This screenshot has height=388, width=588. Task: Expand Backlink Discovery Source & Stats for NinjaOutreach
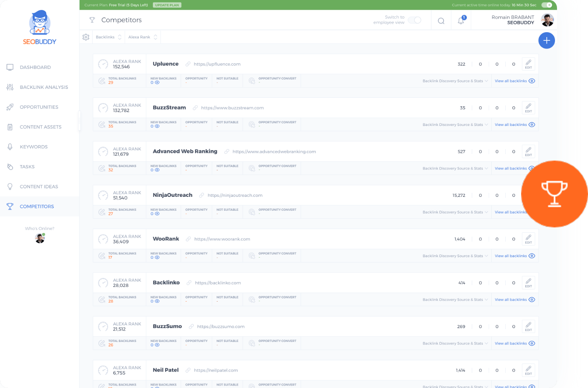(455, 212)
